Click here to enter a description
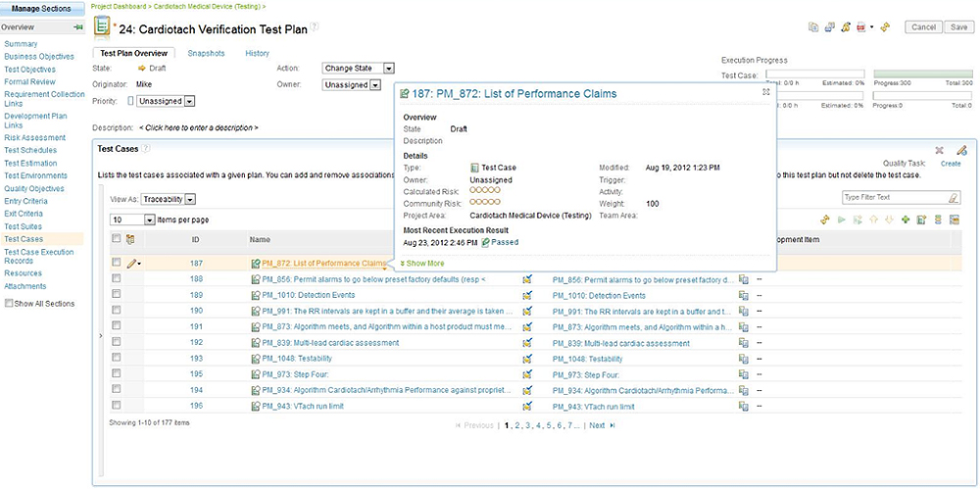This screenshot has height=489, width=980. coord(199,127)
